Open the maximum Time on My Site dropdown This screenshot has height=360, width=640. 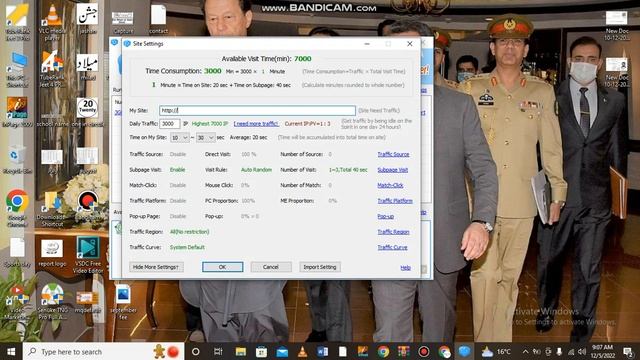tap(205, 138)
